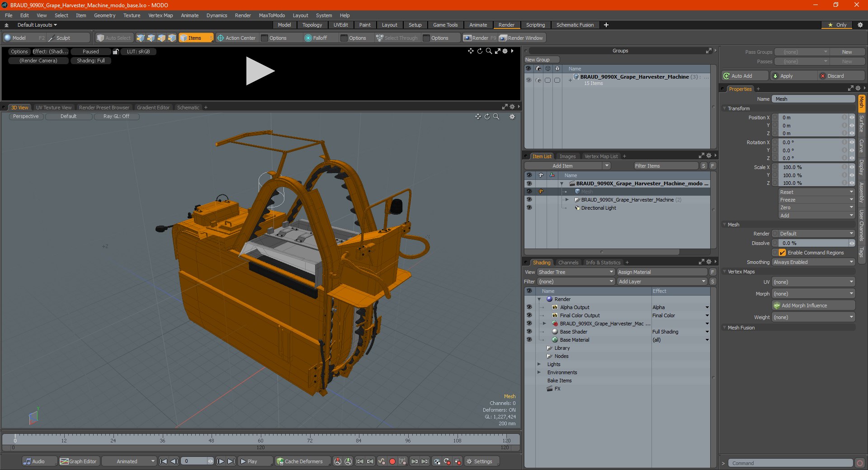Toggle visibility of Base Shader layer
Screen dimensions: 868x470
coord(529,332)
